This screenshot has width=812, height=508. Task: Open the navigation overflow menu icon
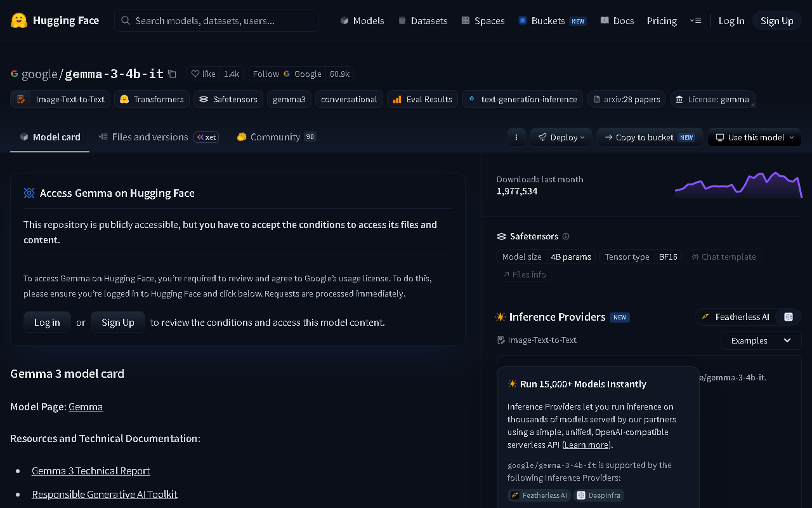pos(695,20)
